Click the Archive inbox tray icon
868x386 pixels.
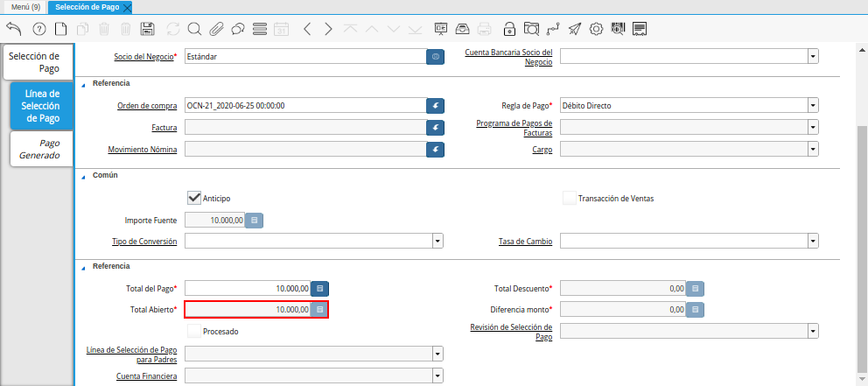pos(462,29)
